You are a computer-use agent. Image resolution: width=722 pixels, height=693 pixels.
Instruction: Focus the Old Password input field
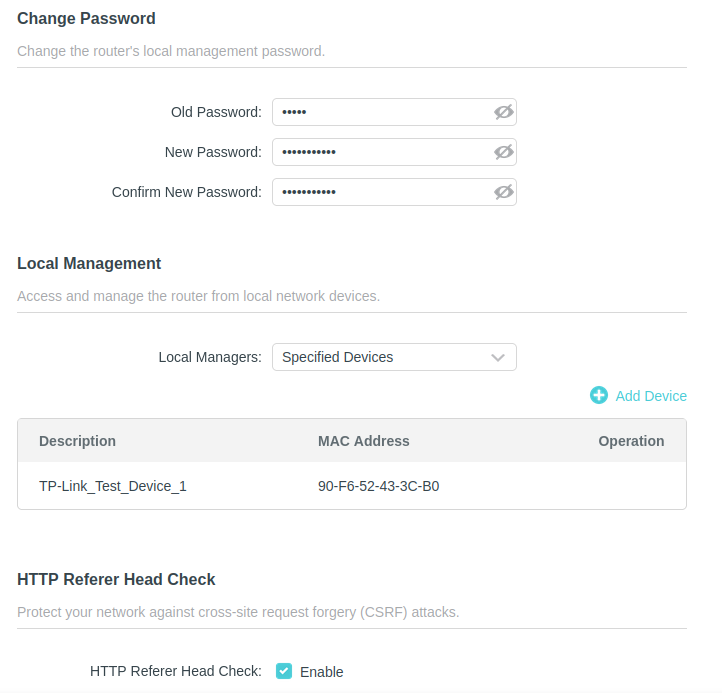(380, 112)
